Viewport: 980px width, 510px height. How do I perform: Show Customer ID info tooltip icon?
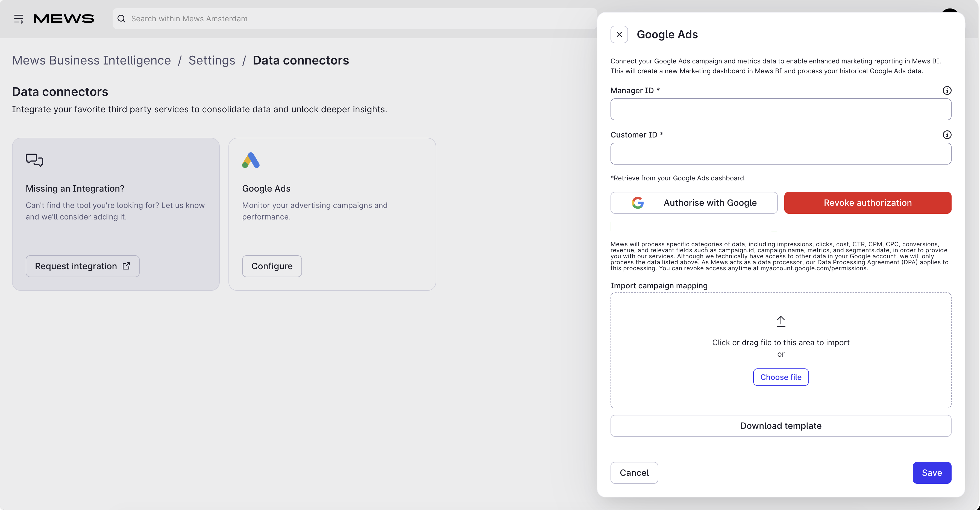(946, 135)
